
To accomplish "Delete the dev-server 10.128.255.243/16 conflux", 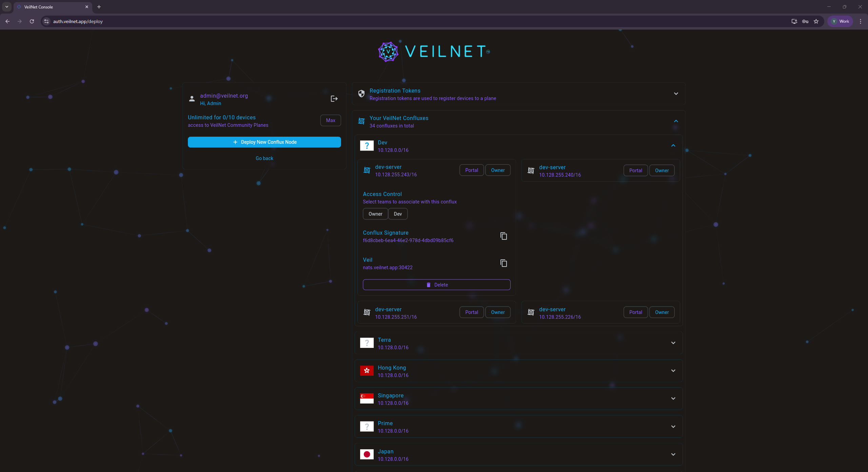I will (x=436, y=285).
